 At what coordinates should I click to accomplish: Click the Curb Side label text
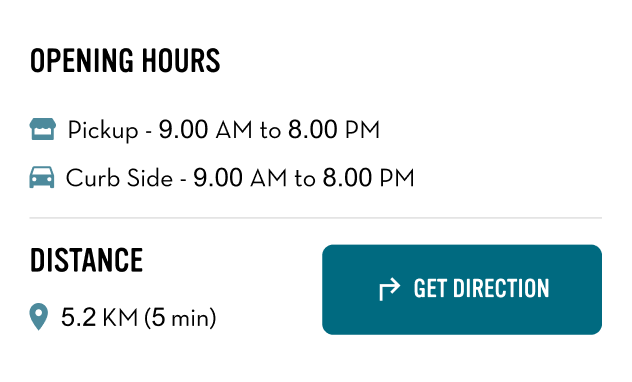point(119,178)
